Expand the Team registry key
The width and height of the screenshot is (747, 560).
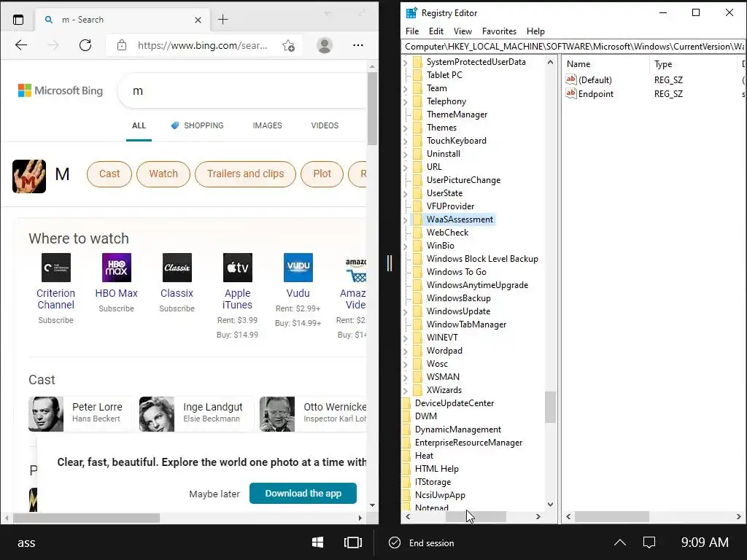point(406,88)
